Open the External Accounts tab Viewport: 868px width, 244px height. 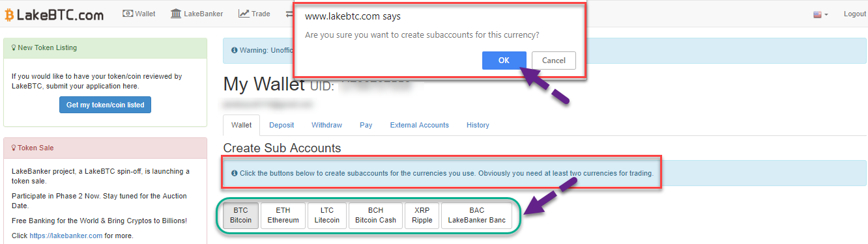click(419, 125)
